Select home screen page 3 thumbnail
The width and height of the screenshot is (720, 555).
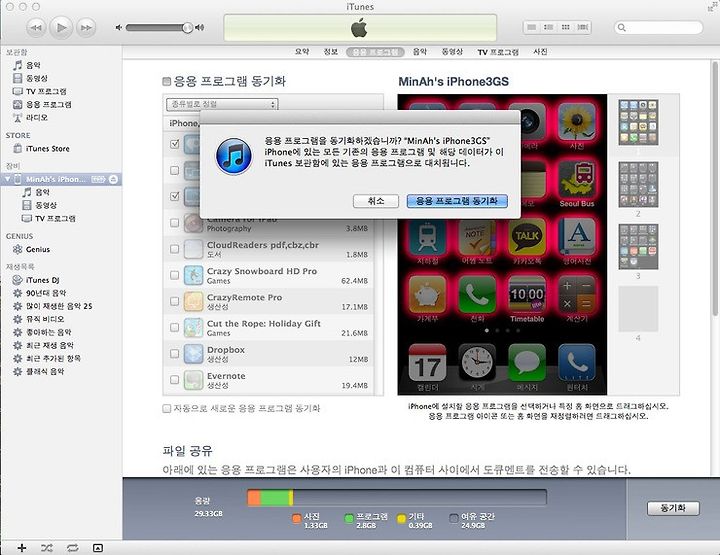tap(638, 247)
